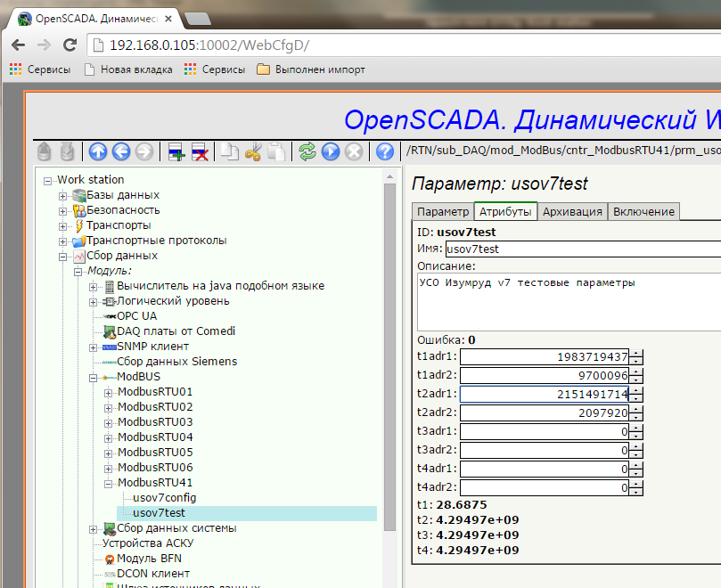Click the delete item toolbar icon
Screen dimensions: 721x588
pos(201,151)
